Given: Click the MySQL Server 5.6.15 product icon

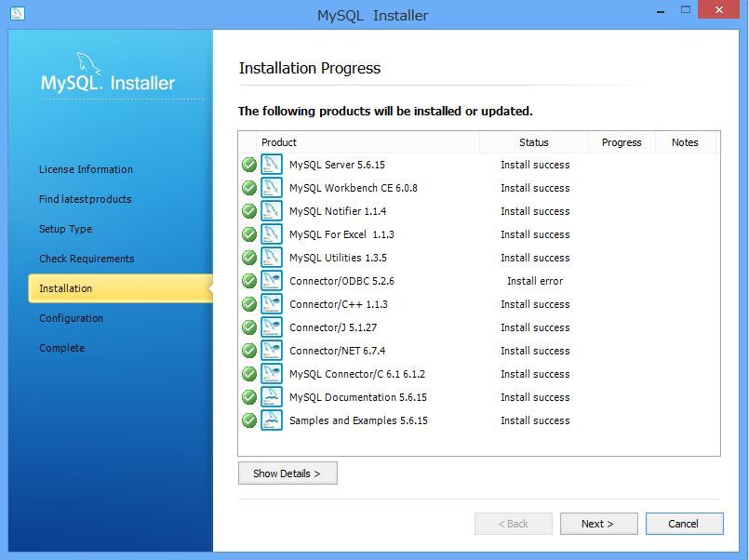Looking at the screenshot, I should click(272, 165).
